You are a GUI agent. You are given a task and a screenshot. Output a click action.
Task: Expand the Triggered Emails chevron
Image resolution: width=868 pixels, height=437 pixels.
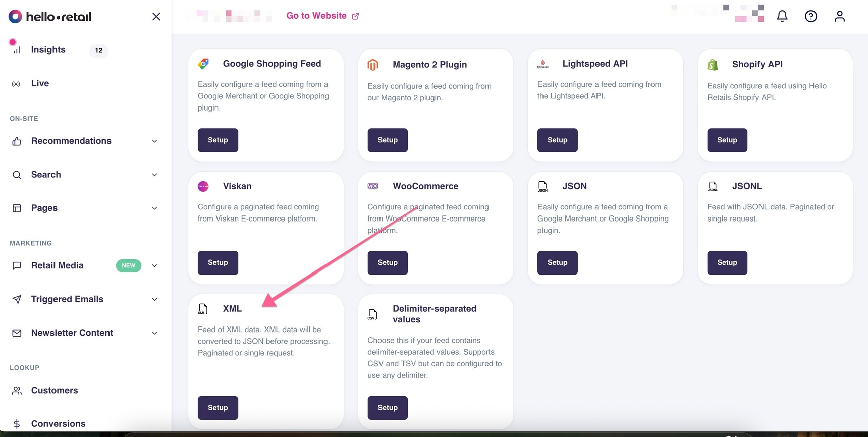[154, 299]
